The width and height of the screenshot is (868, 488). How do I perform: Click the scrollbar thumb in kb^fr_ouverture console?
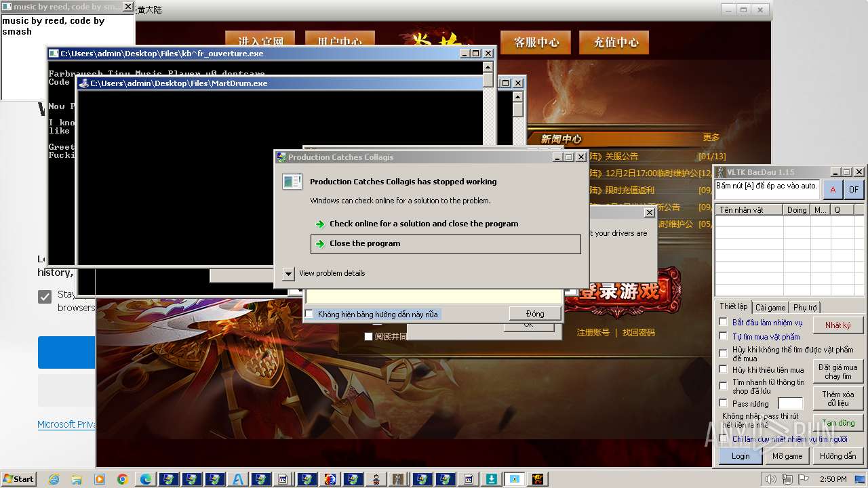point(488,80)
